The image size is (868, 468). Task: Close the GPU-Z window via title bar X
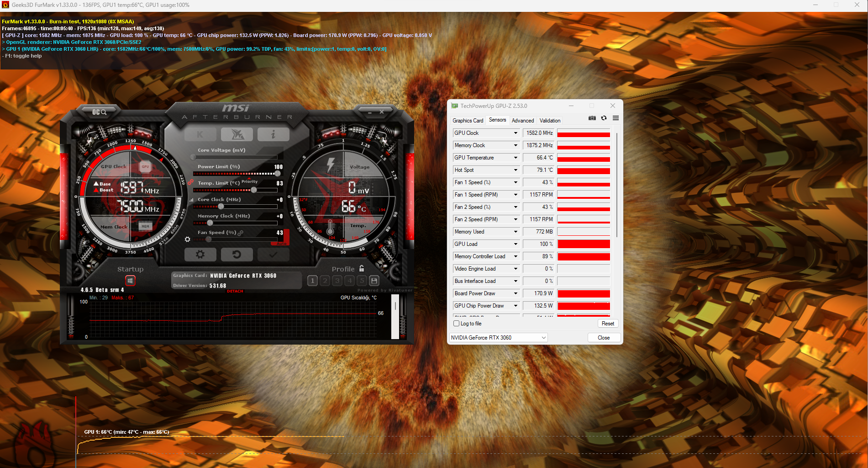click(x=613, y=106)
